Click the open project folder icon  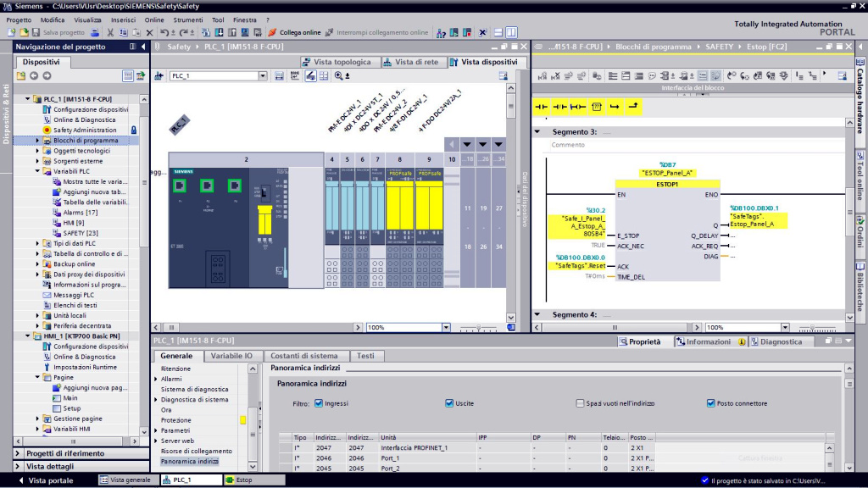(x=24, y=33)
